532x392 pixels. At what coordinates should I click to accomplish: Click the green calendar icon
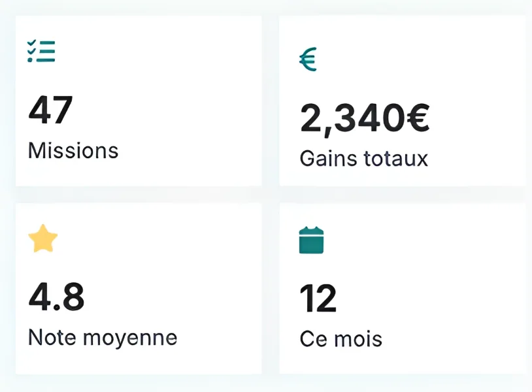(x=311, y=240)
